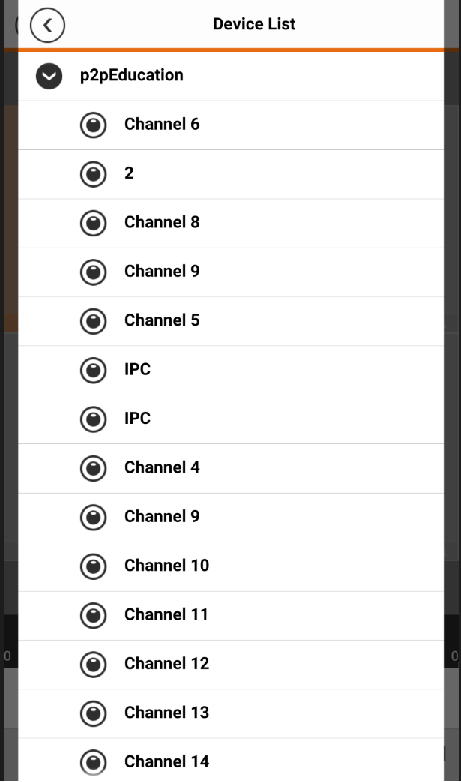Image resolution: width=461 pixels, height=782 pixels.
Task: Select the p2pEducation device name
Action: coord(132,75)
